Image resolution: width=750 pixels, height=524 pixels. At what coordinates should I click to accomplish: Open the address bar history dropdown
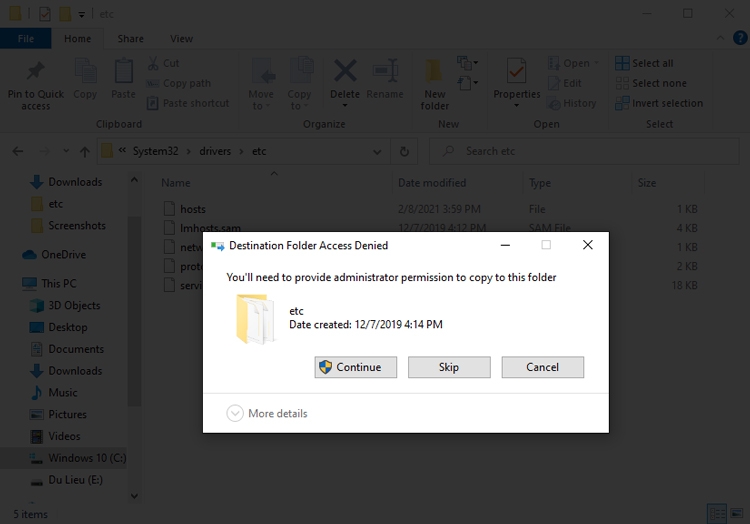tap(377, 152)
